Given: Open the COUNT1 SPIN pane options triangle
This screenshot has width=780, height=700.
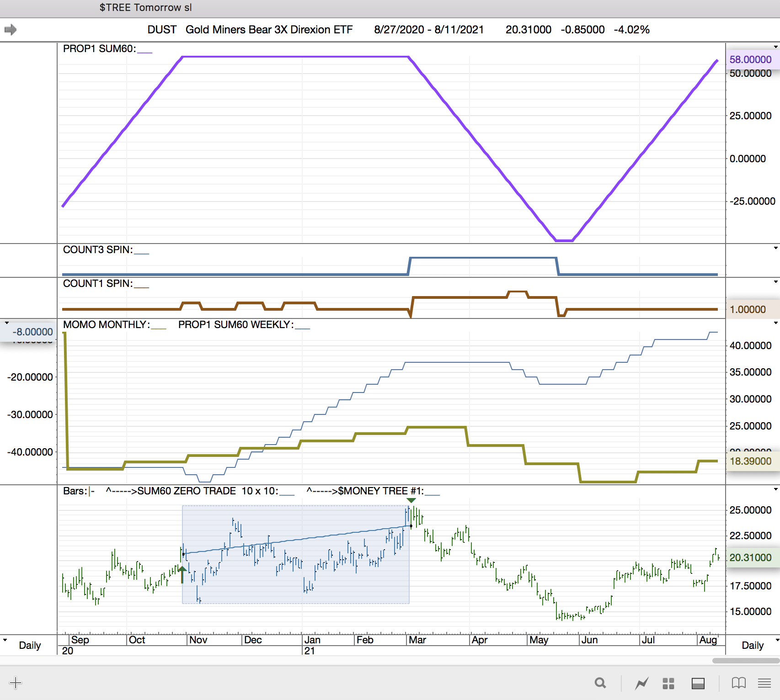Looking at the screenshot, I should click(x=776, y=282).
